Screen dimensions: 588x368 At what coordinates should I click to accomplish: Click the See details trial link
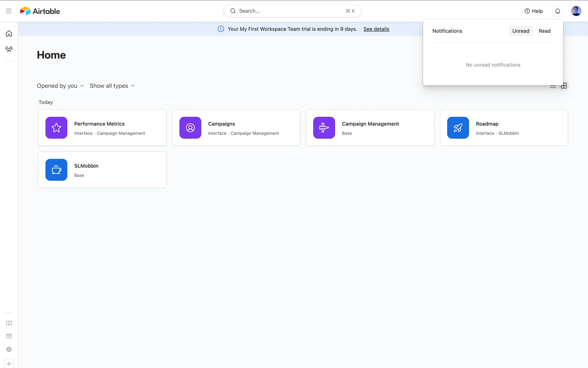[x=376, y=29]
